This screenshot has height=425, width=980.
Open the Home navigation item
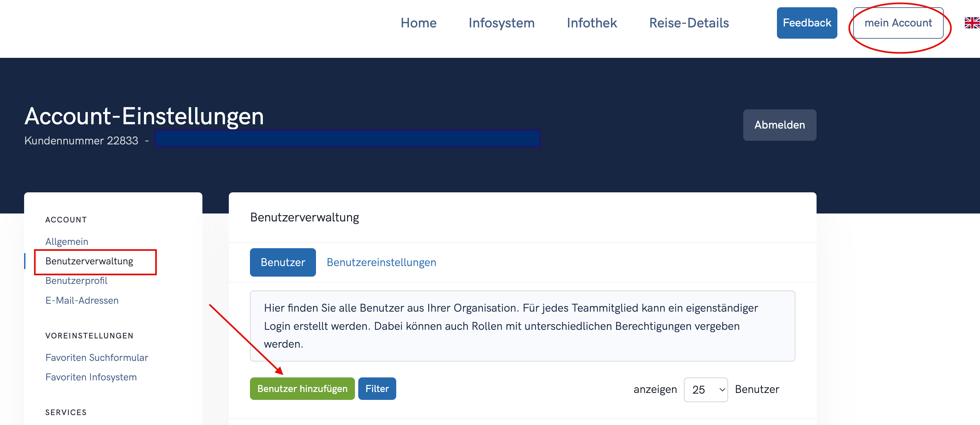(418, 23)
